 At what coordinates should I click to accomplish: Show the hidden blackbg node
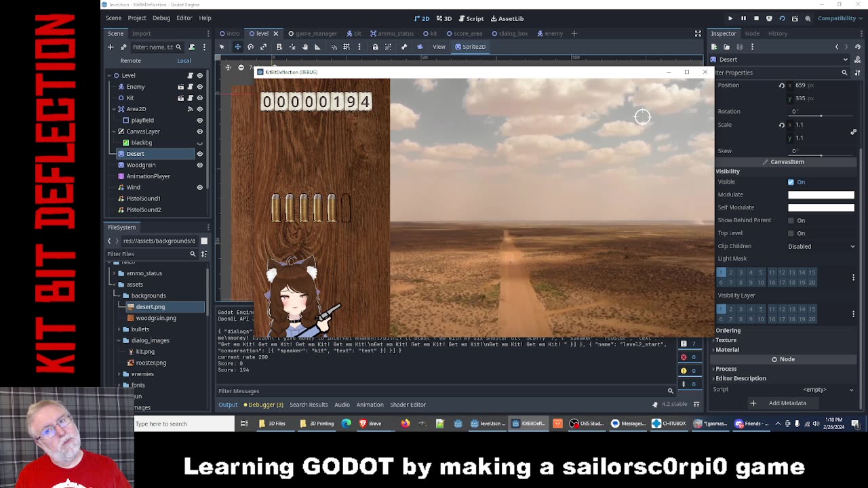point(199,142)
